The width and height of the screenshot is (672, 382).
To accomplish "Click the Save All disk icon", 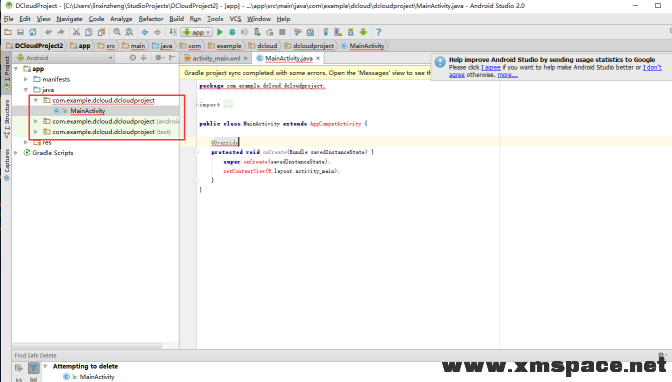I will 20,32.
